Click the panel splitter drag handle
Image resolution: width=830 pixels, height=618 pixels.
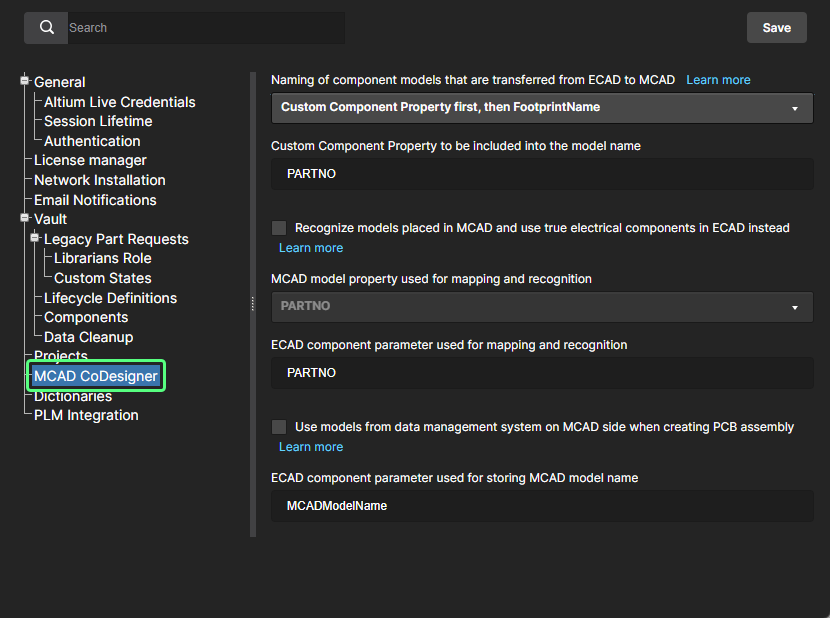pos(252,304)
